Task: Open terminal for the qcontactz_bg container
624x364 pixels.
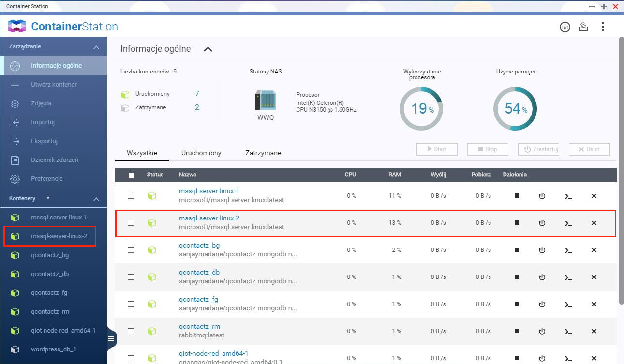Action: click(x=568, y=250)
